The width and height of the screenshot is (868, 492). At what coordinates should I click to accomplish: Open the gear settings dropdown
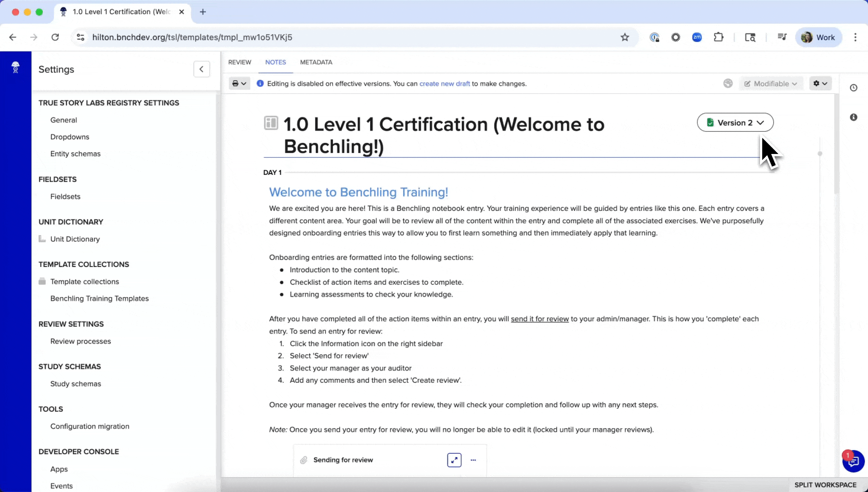820,83
